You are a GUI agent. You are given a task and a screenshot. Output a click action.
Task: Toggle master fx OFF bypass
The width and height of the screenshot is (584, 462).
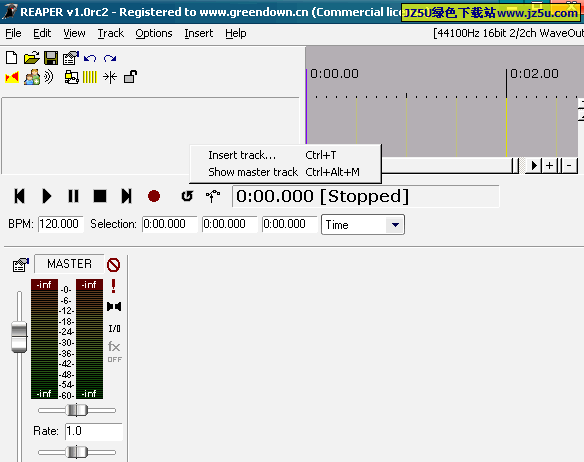114,360
